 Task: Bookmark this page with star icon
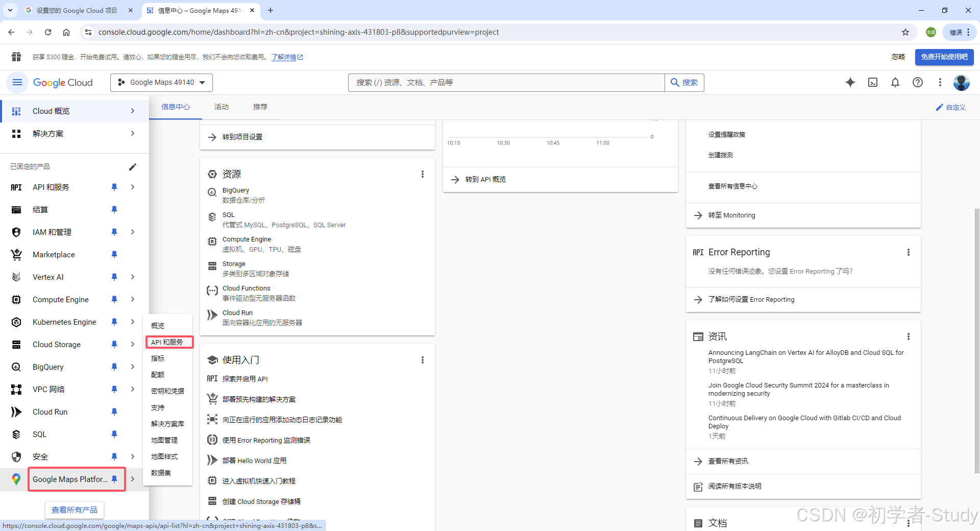click(x=905, y=32)
